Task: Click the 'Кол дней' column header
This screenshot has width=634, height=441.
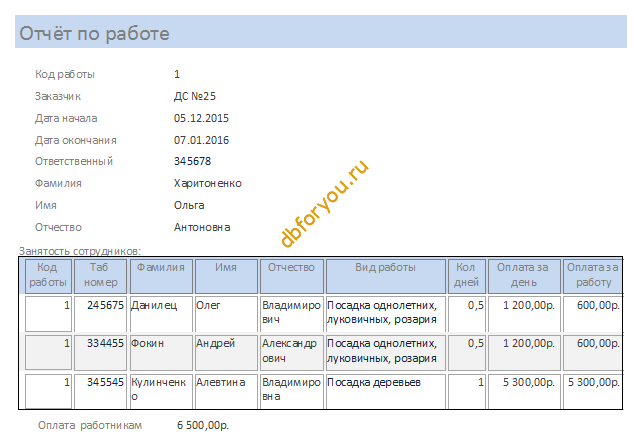Action: (x=466, y=276)
